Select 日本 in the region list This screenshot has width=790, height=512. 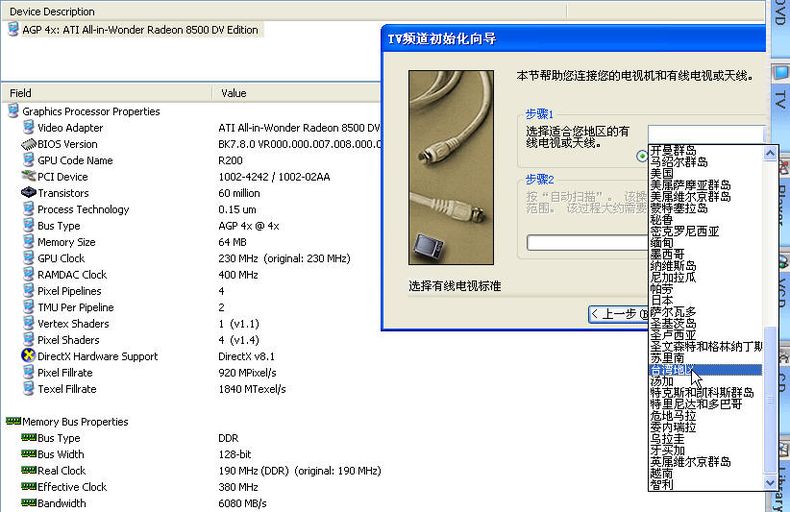662,300
